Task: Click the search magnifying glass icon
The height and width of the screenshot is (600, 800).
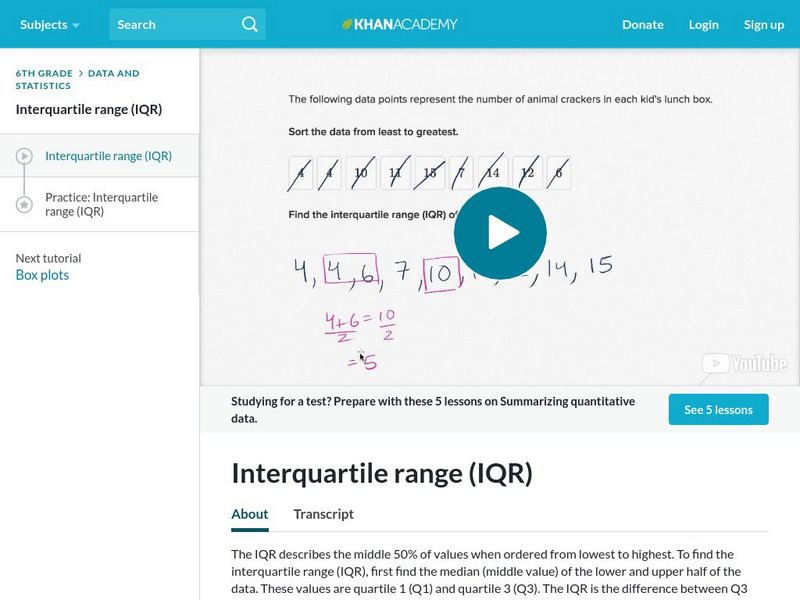Action: click(x=249, y=24)
